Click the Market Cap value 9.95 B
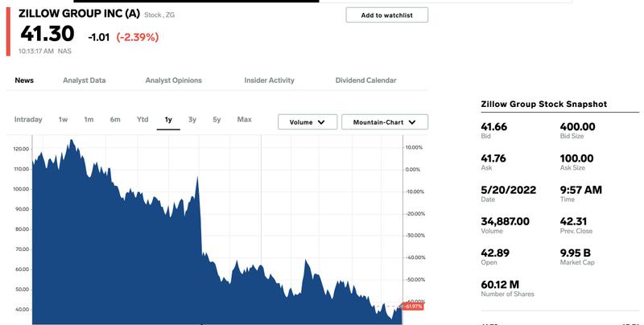644x325 pixels. (x=576, y=253)
